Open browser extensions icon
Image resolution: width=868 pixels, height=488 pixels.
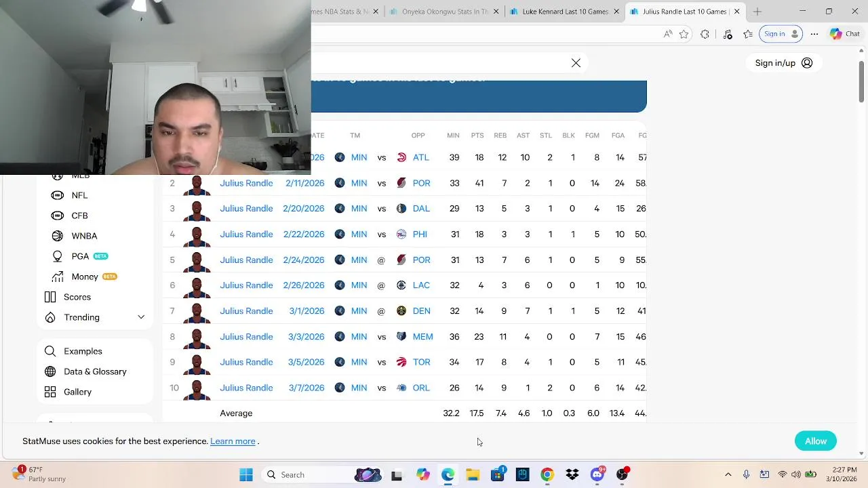(705, 34)
